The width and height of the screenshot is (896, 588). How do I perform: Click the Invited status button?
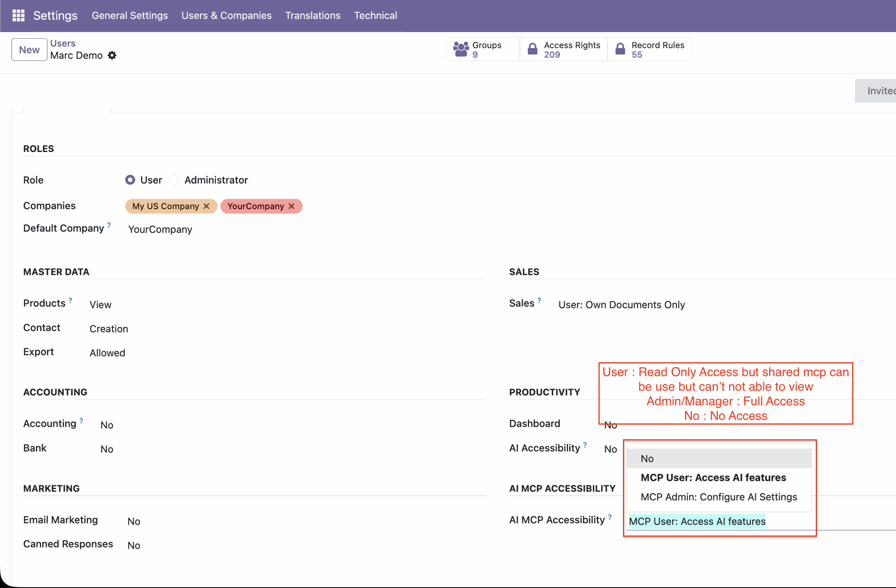(x=876, y=91)
